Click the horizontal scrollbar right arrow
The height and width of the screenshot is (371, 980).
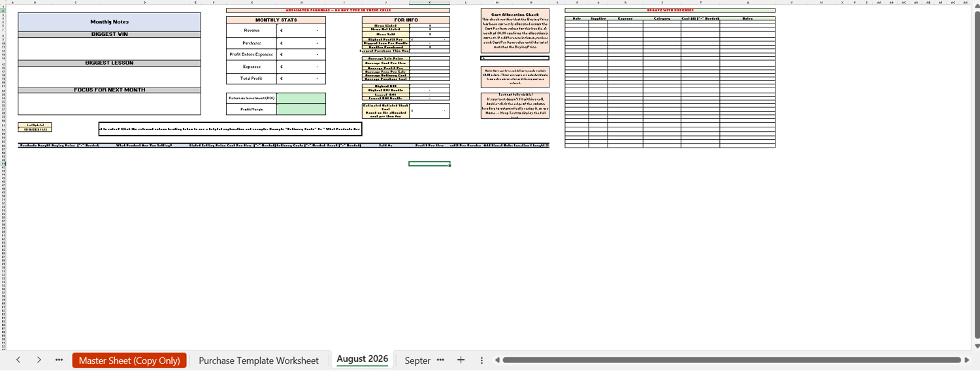[x=968, y=360]
